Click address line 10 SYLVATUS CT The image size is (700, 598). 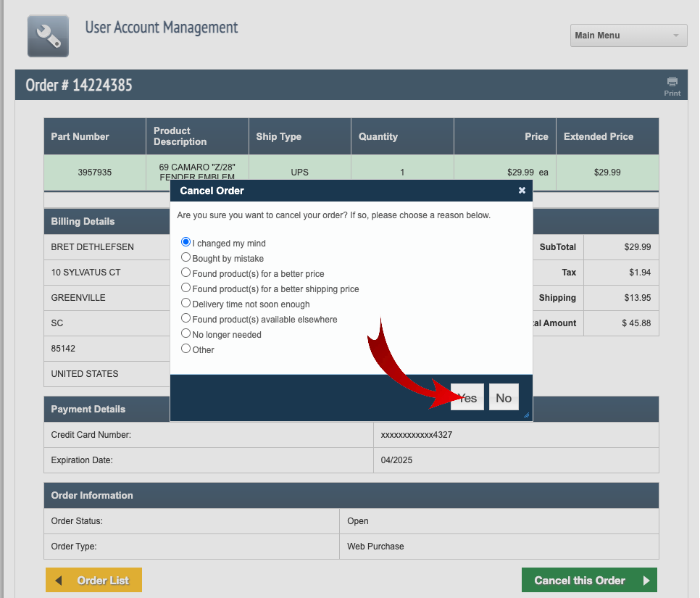(86, 273)
